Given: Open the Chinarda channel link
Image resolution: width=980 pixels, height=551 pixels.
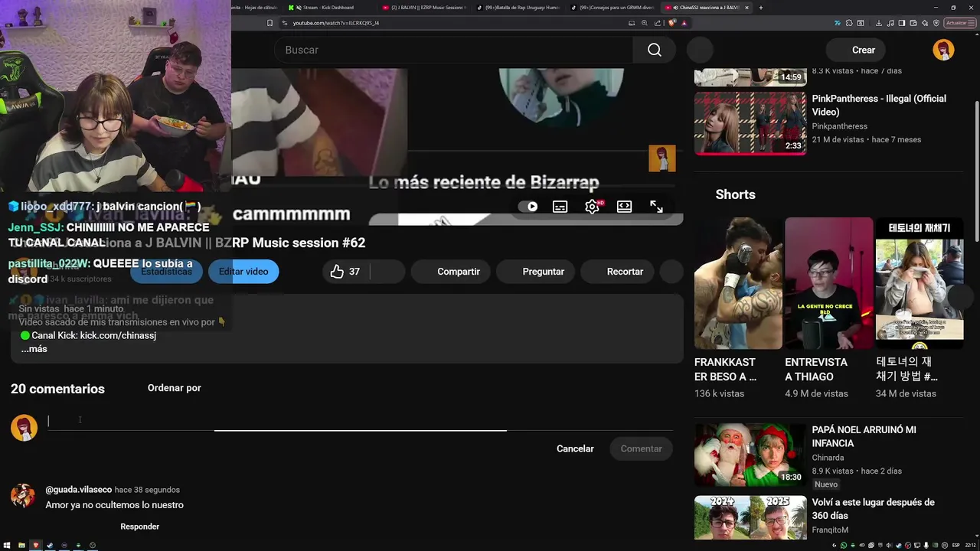Looking at the screenshot, I should pyautogui.click(x=828, y=458).
